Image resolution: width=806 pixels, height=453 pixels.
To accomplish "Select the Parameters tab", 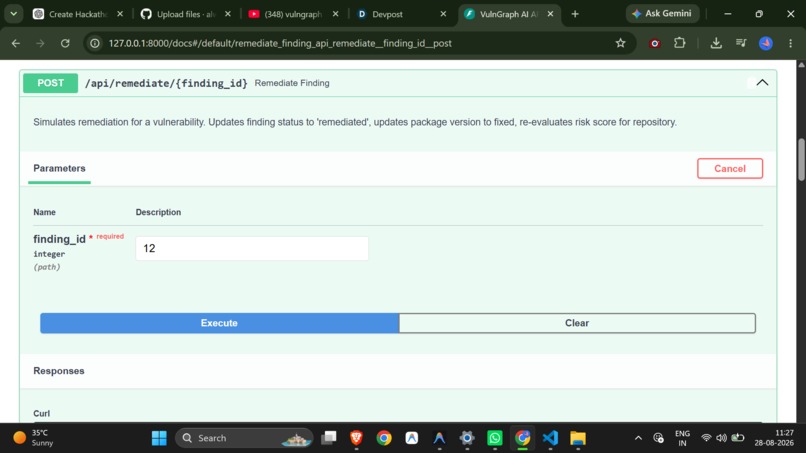I will 59,169.
